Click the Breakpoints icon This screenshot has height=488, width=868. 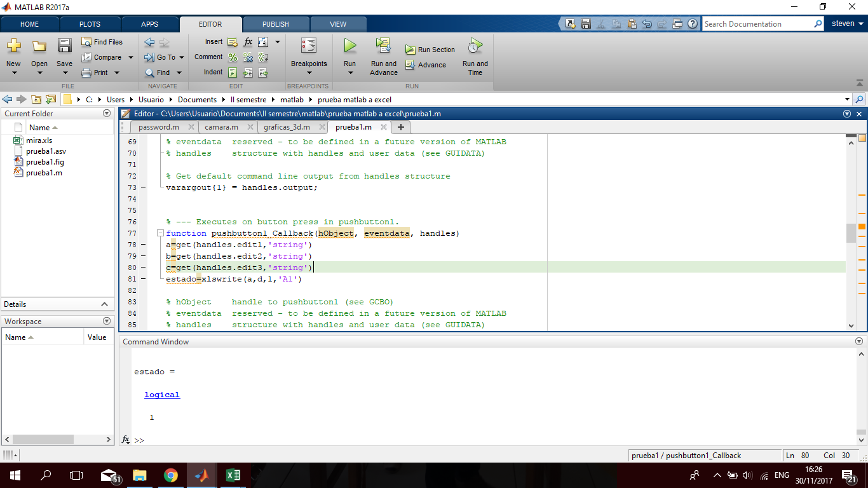309,46
